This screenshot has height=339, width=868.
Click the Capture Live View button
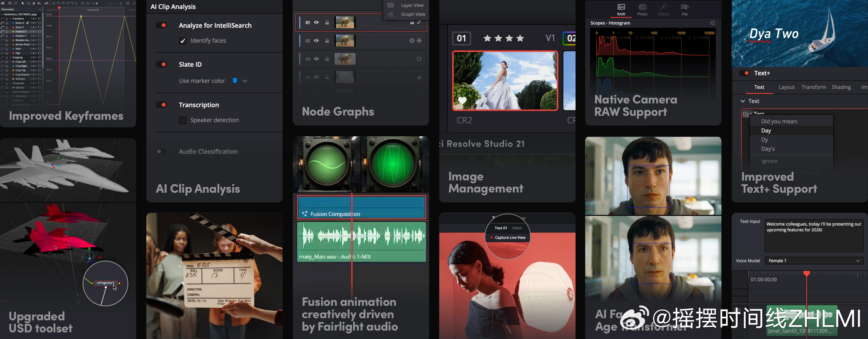click(508, 237)
